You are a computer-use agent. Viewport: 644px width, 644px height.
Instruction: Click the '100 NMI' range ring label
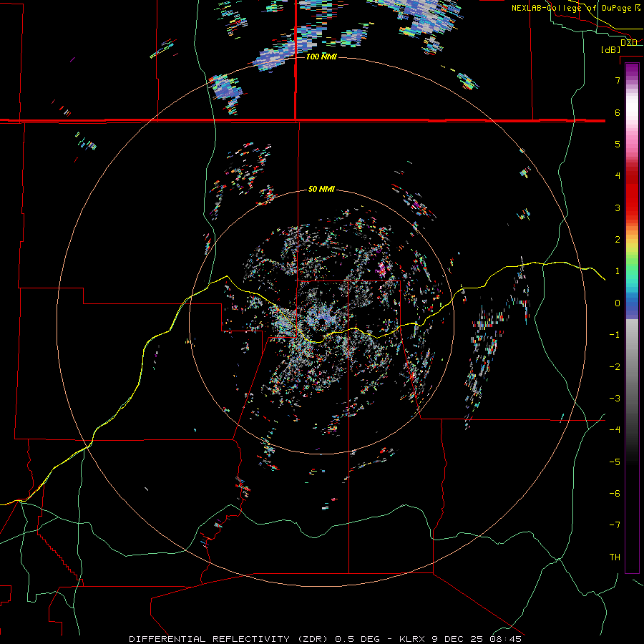321,57
